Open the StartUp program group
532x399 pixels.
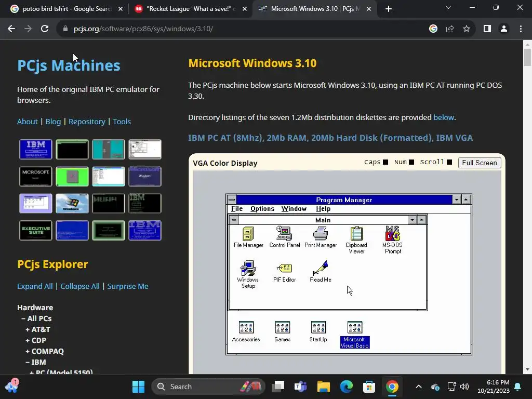point(318,331)
